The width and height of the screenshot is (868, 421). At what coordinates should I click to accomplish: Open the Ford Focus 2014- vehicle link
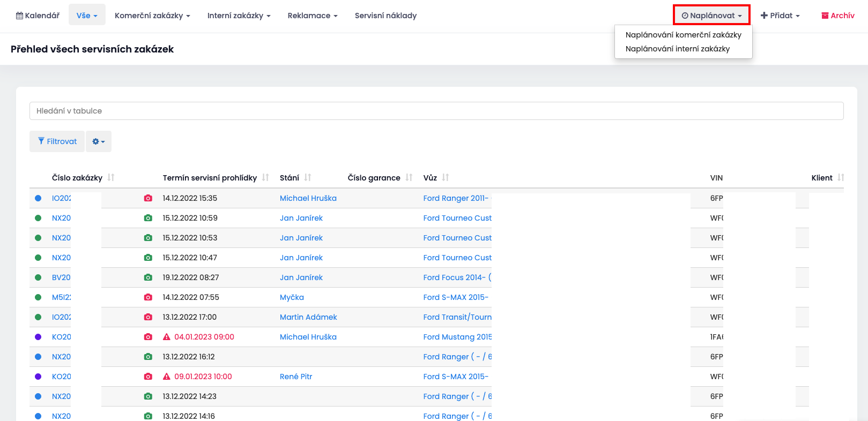pos(457,277)
